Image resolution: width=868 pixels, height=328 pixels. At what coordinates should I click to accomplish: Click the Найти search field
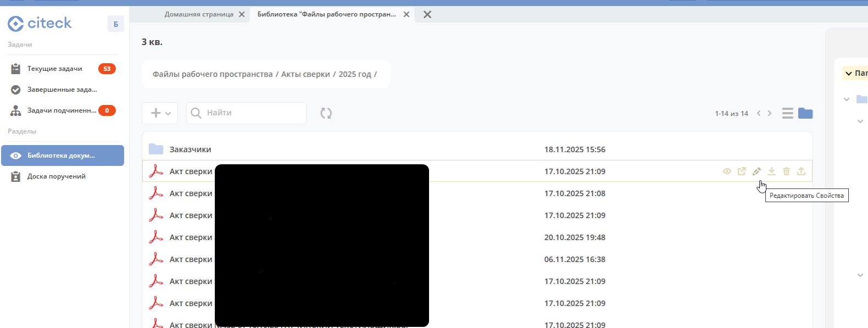click(253, 113)
